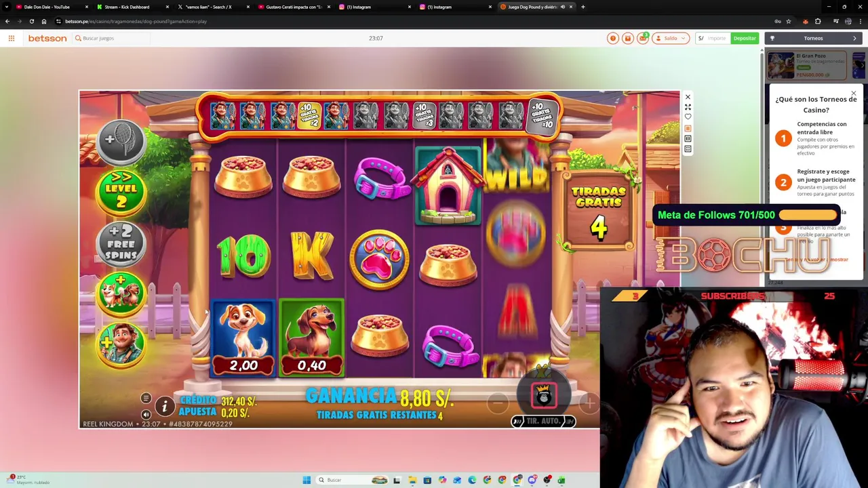Open the Chrome three-dot menu

[x=860, y=21]
